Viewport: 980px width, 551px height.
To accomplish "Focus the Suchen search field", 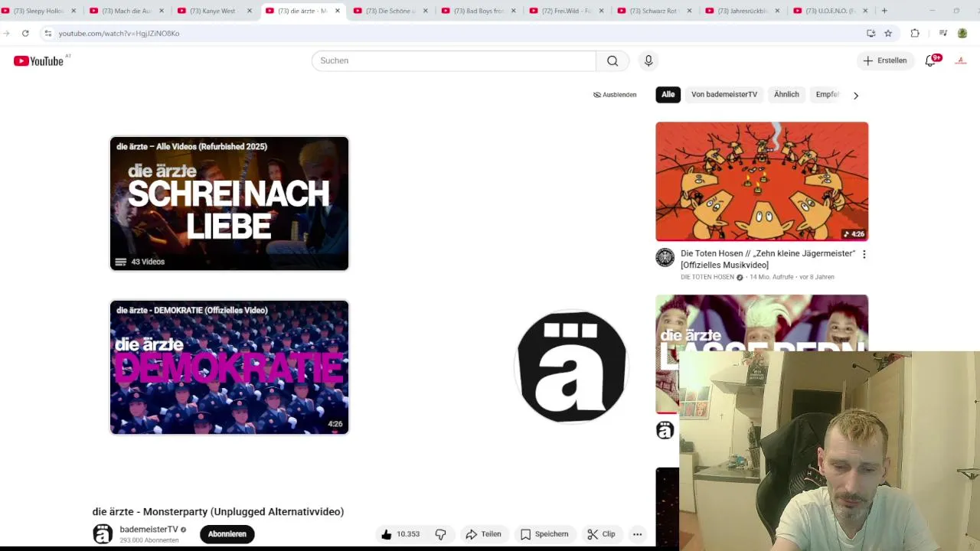I will point(453,60).
